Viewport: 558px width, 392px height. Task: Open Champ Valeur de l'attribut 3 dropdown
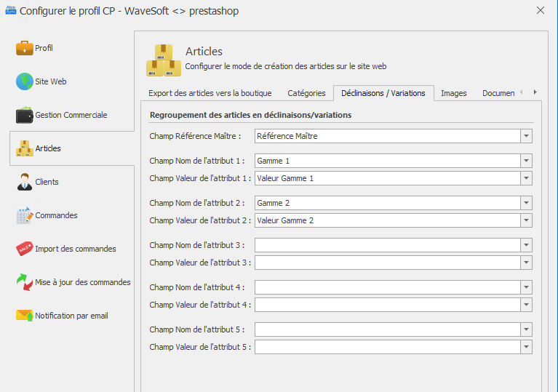526,263
